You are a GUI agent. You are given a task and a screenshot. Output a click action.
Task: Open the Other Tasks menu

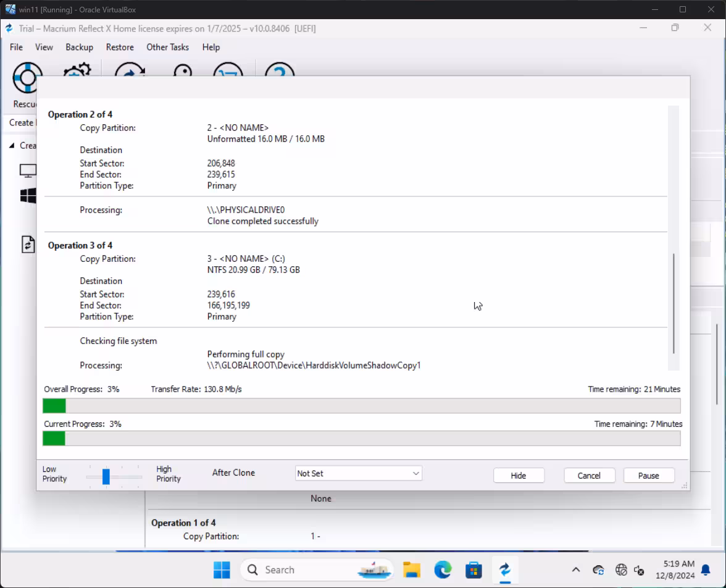[x=168, y=47]
